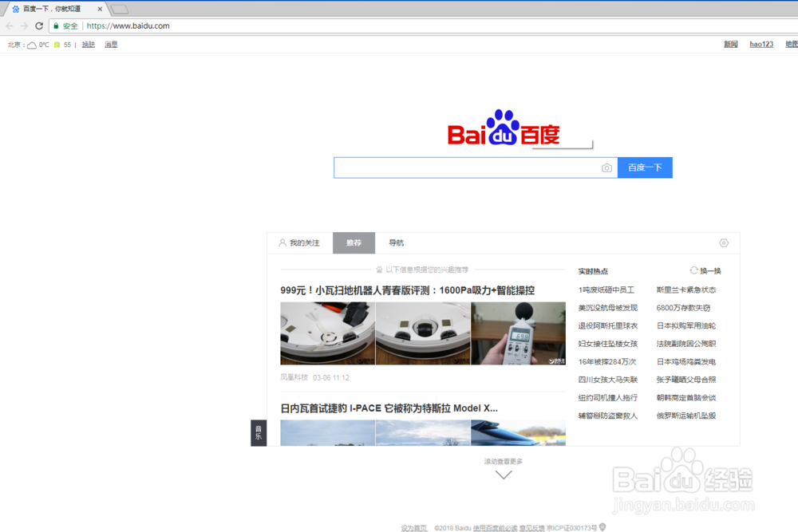798x532 pixels.
Task: Open the 使用百度前必读 footer link
Action: tap(495, 528)
